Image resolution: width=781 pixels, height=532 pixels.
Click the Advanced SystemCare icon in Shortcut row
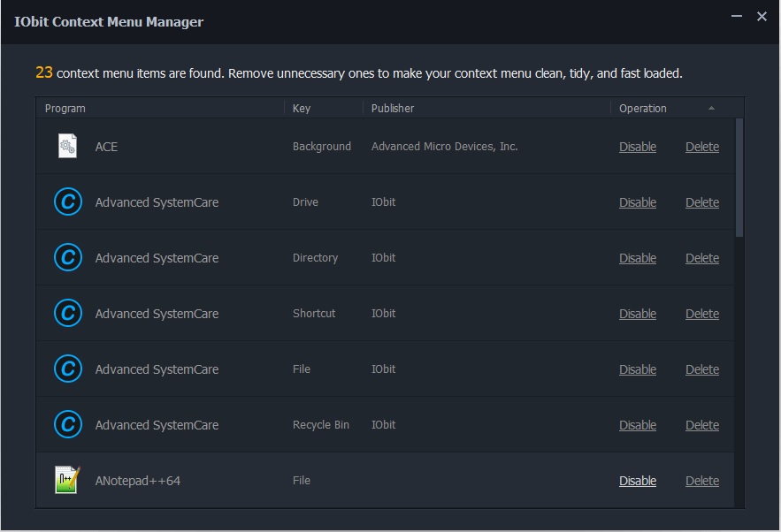pos(68,313)
